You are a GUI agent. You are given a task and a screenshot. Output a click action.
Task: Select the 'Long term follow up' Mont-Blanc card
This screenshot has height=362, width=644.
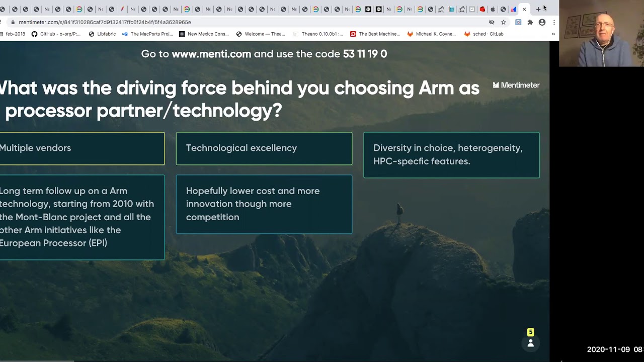click(82, 217)
